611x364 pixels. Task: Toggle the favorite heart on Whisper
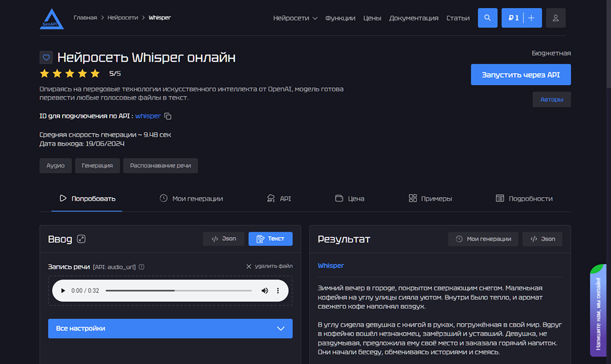[46, 57]
